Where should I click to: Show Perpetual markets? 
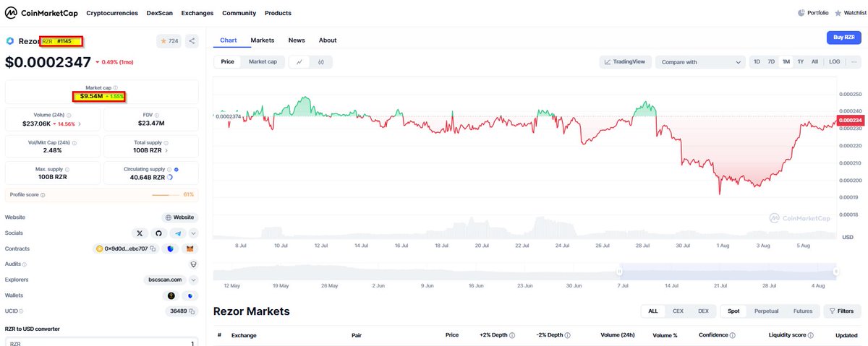(x=767, y=311)
